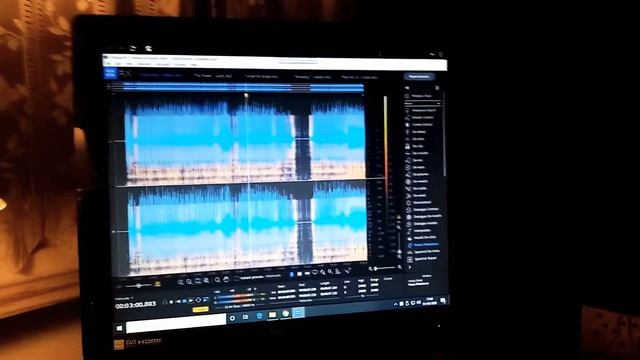Select the Time-frequency selection tool
This screenshot has width=640, height=360.
299,273
